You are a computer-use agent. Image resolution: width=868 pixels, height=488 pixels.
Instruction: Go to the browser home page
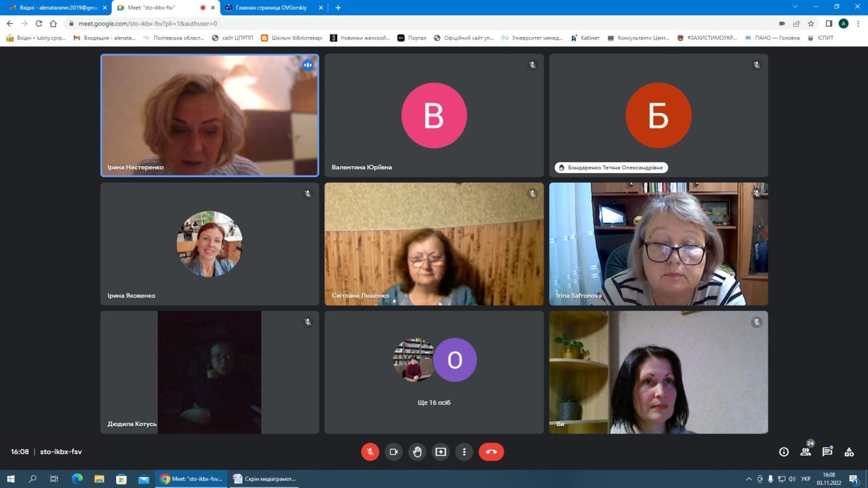pyautogui.click(x=53, y=24)
